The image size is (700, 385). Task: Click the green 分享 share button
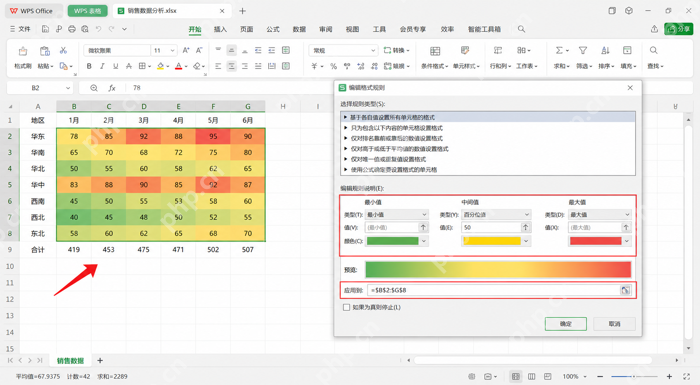point(678,29)
